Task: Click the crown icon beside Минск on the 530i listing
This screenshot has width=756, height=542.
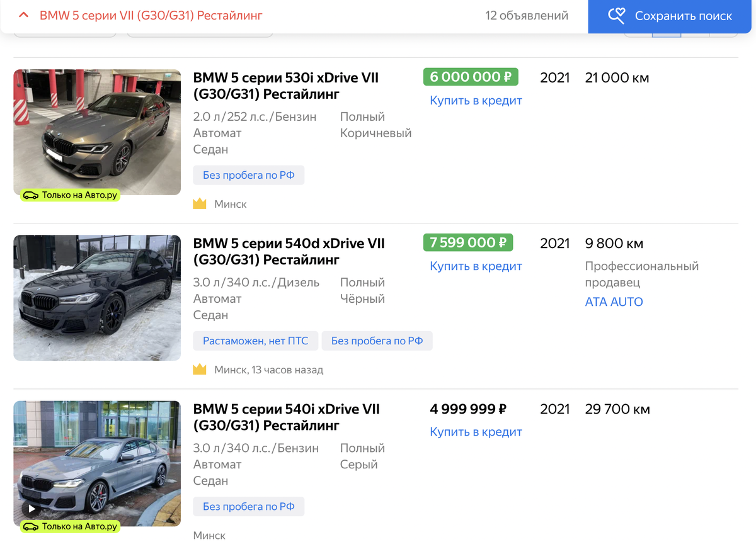Action: coord(200,204)
